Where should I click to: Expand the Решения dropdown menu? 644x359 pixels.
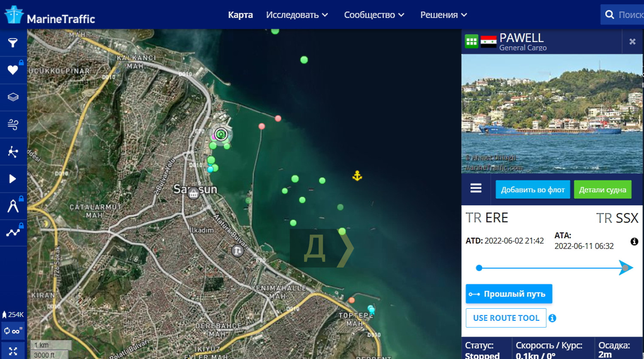pos(443,15)
